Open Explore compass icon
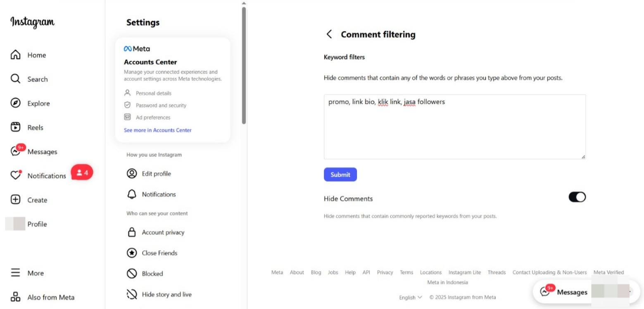The image size is (644, 309). tap(15, 103)
